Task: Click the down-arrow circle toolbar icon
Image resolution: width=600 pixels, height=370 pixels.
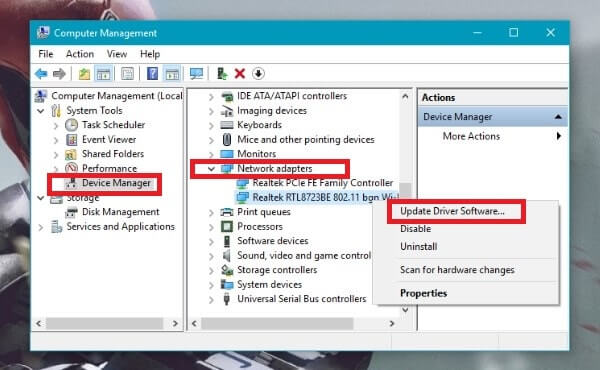Action: [258, 73]
